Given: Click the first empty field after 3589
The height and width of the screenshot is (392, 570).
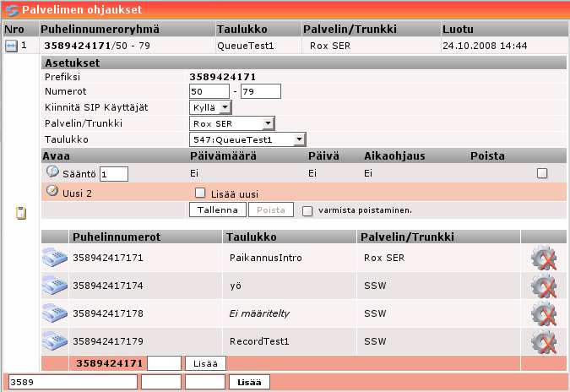Looking at the screenshot, I should click(161, 382).
